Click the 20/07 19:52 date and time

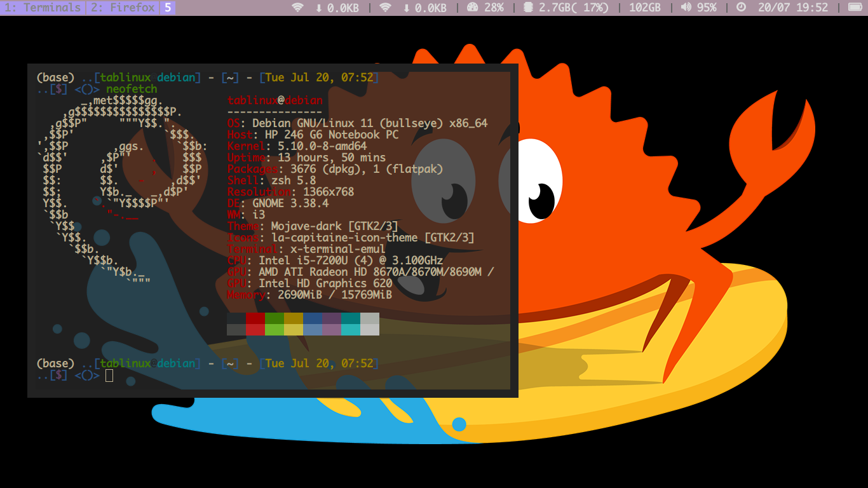(794, 8)
